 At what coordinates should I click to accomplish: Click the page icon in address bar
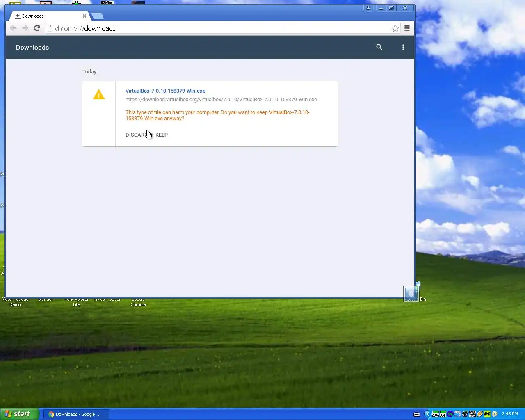(x=50, y=28)
